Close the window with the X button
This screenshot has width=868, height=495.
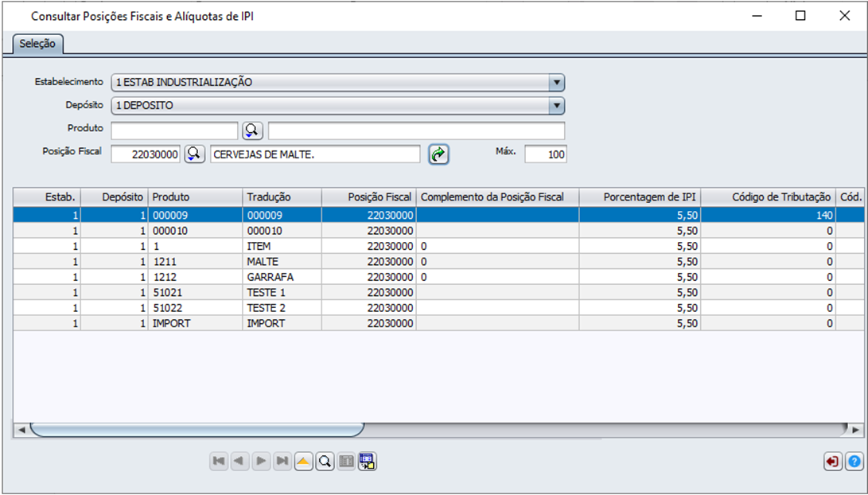click(845, 16)
